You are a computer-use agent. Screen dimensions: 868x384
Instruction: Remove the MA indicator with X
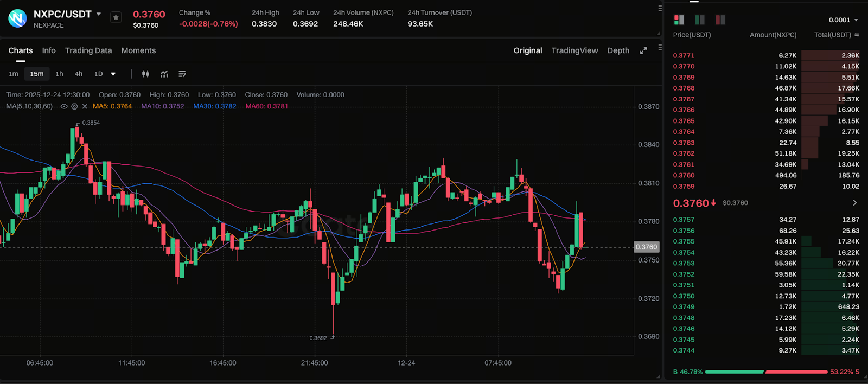pyautogui.click(x=85, y=106)
